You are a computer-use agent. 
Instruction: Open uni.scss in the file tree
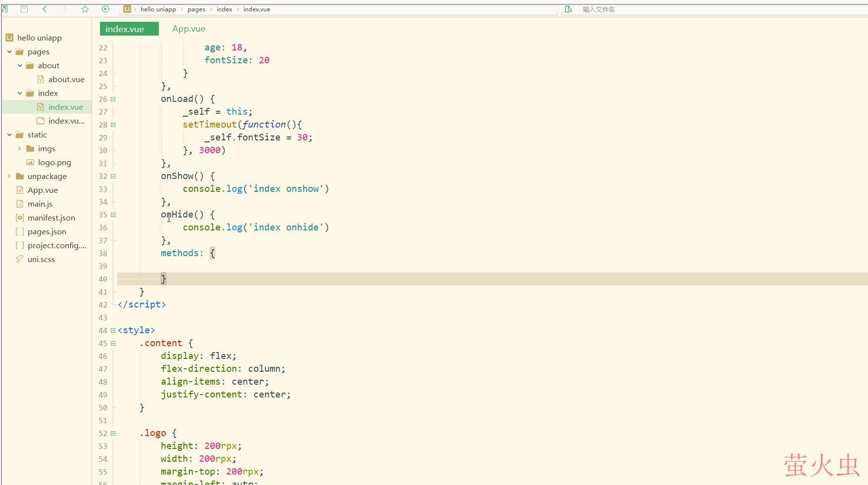coord(41,259)
